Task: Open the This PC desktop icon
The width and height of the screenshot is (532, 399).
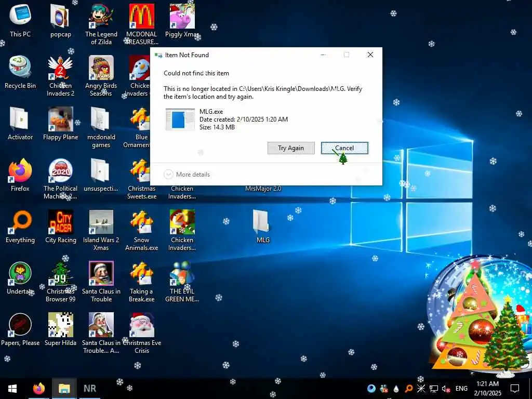Action: tap(20, 21)
